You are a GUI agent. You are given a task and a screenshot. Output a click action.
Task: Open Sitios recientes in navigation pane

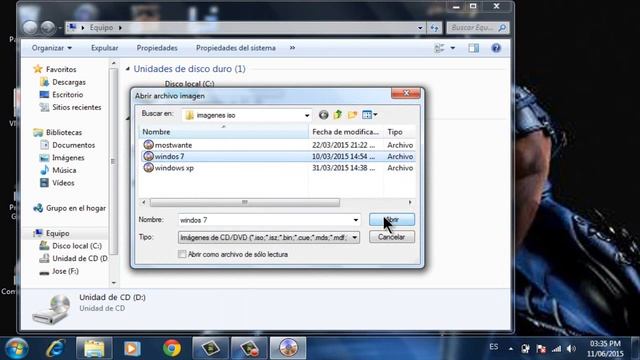(x=76, y=107)
